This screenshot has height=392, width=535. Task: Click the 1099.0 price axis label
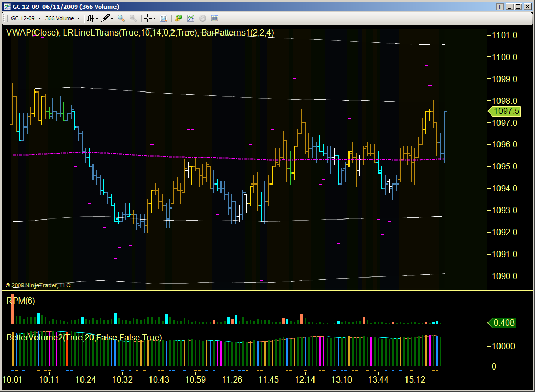[504, 79]
